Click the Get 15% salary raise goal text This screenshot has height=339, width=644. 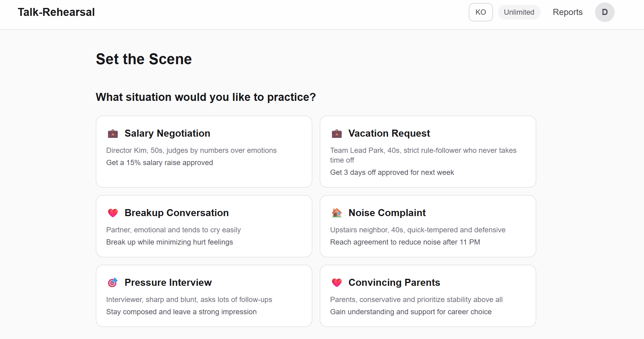click(159, 162)
